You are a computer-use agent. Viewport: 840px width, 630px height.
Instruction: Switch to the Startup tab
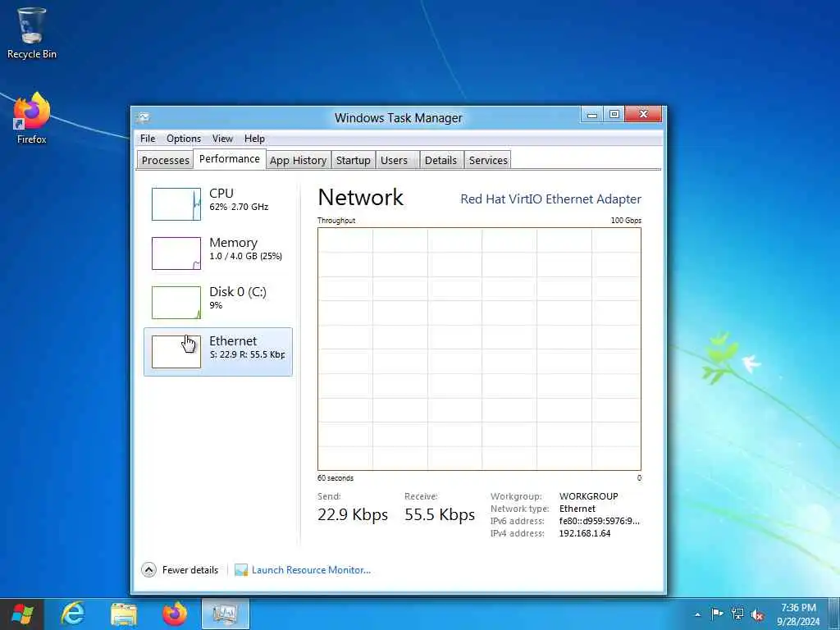(x=353, y=160)
